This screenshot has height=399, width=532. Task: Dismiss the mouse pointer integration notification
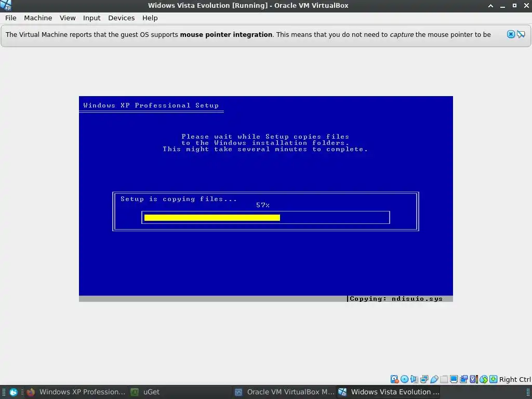pyautogui.click(x=511, y=34)
